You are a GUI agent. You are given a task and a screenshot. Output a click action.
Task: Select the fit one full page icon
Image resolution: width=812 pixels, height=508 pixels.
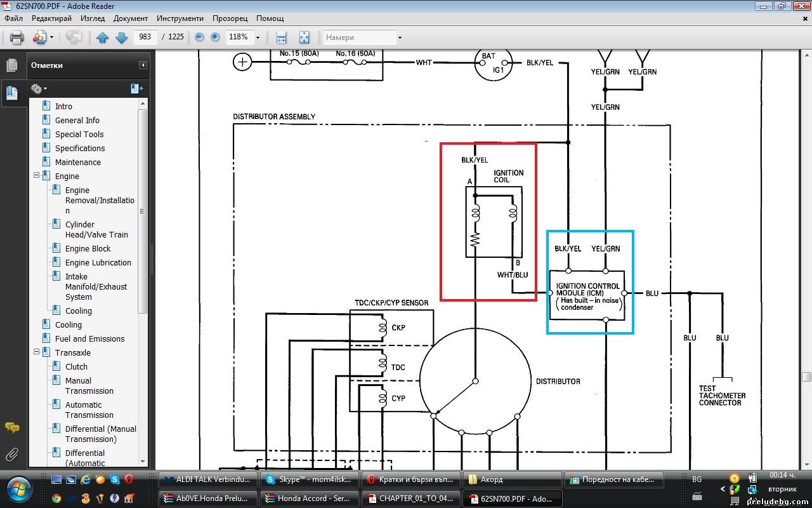(304, 37)
